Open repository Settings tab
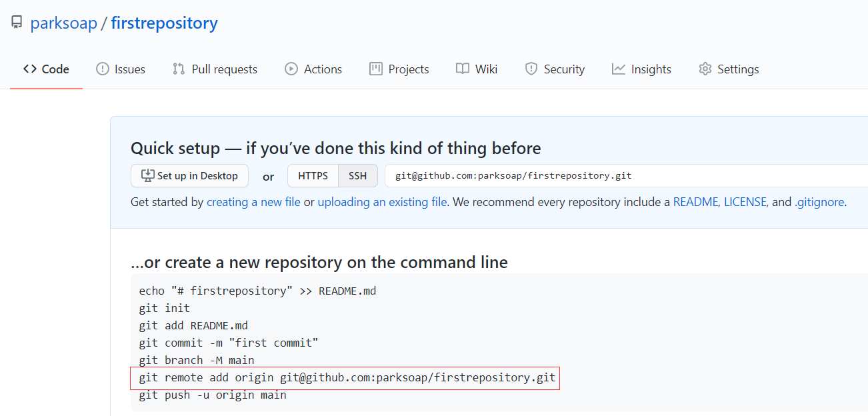 (729, 69)
